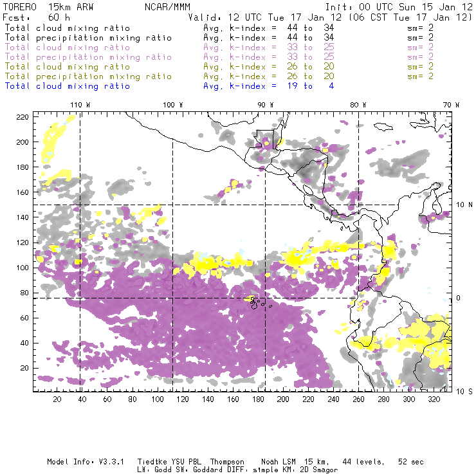476x476 pixels.
Task: Click the "80" tick label on the x-axis
Action: 133,399
